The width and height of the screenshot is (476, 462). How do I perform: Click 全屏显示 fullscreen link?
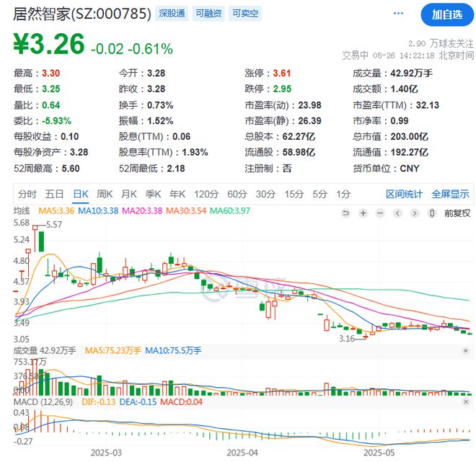[x=450, y=194]
